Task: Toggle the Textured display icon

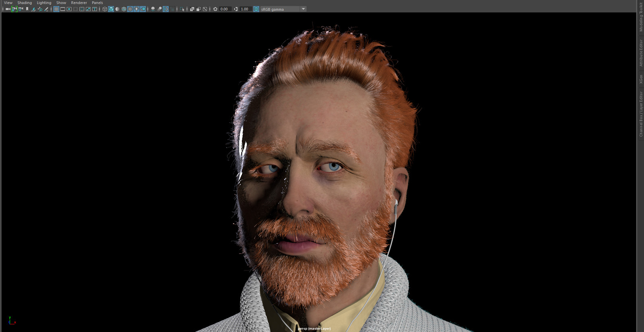Action: [130, 9]
